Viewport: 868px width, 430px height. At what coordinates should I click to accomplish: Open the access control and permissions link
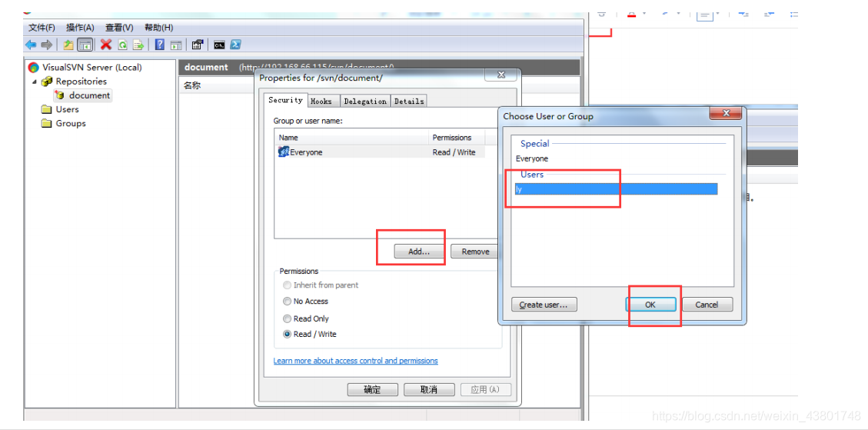pyautogui.click(x=355, y=361)
